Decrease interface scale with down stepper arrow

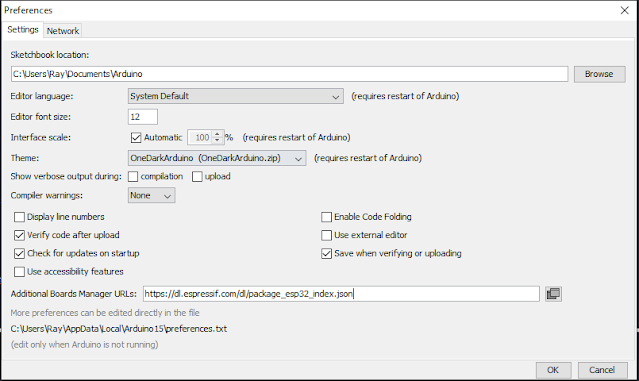click(217, 141)
